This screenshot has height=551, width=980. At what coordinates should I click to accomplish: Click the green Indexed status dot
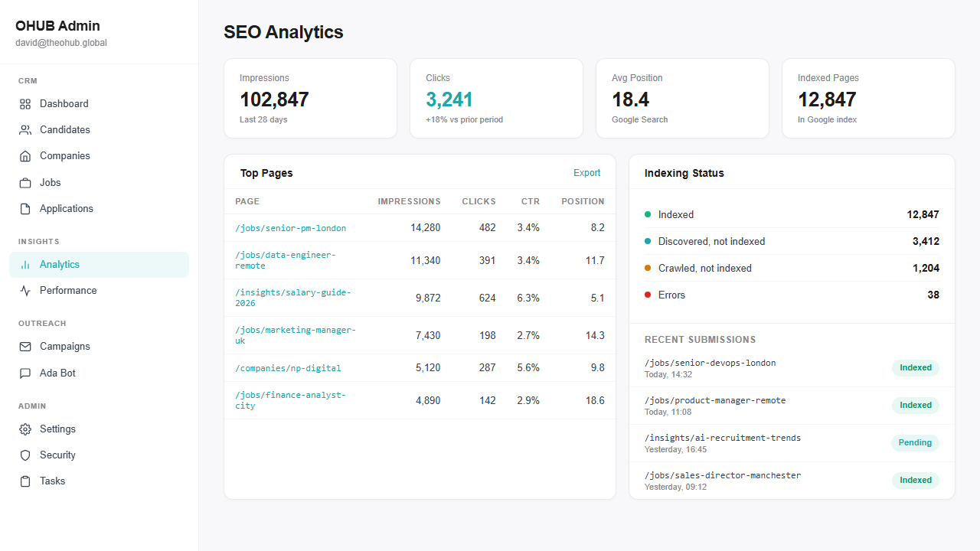648,214
